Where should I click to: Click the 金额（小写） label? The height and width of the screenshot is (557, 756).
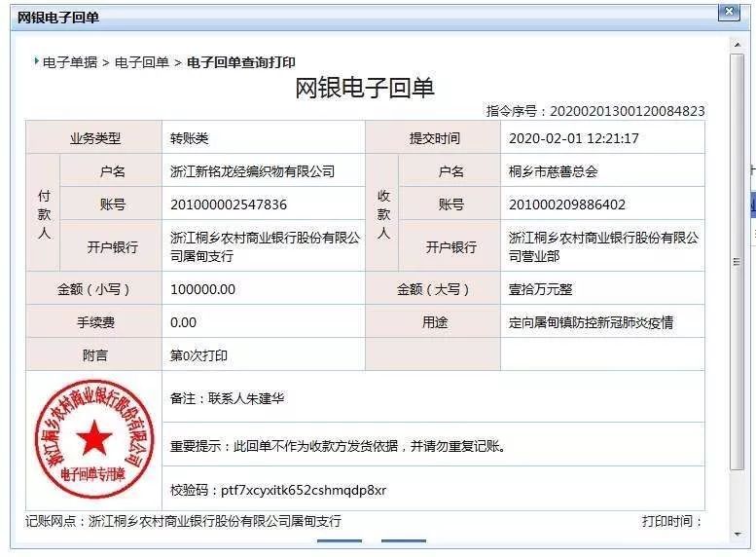pyautogui.click(x=94, y=289)
